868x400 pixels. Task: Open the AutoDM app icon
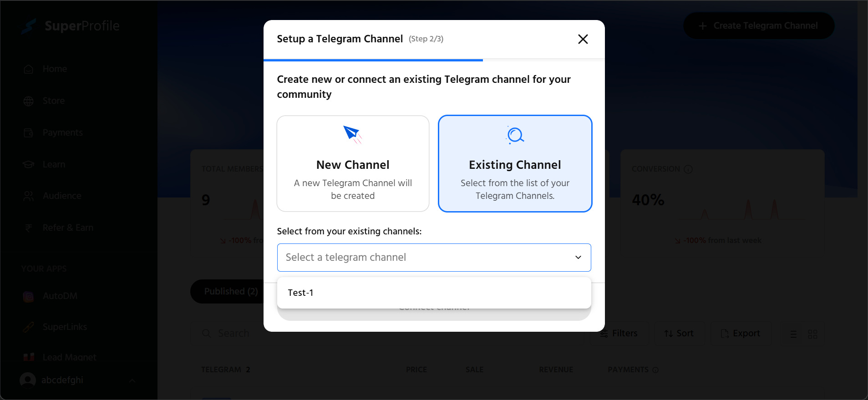click(x=29, y=296)
